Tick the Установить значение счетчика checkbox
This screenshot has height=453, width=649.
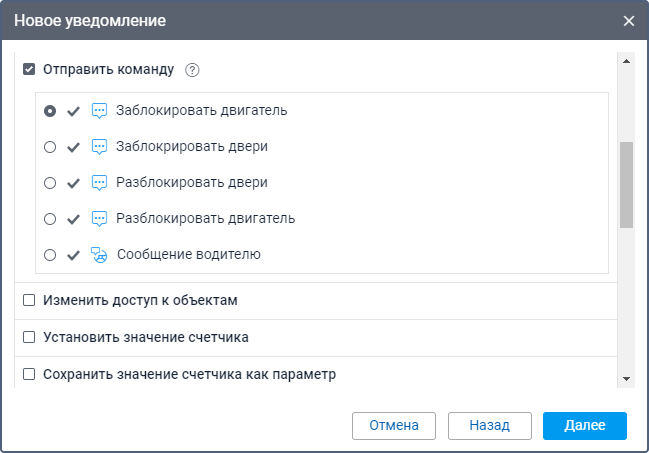(29, 337)
